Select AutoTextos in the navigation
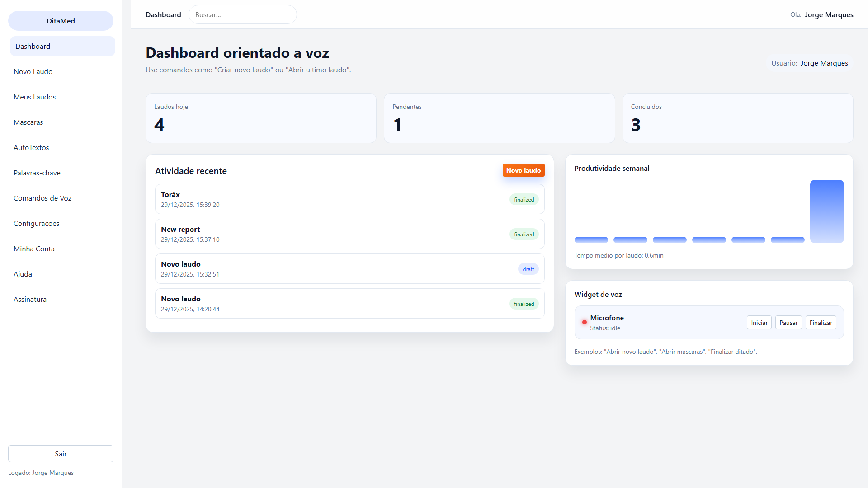This screenshot has height=488, width=868. pos(31,147)
